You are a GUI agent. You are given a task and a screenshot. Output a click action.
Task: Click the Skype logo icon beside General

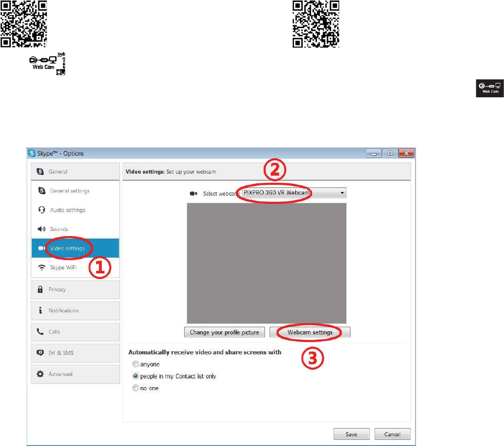tap(40, 172)
